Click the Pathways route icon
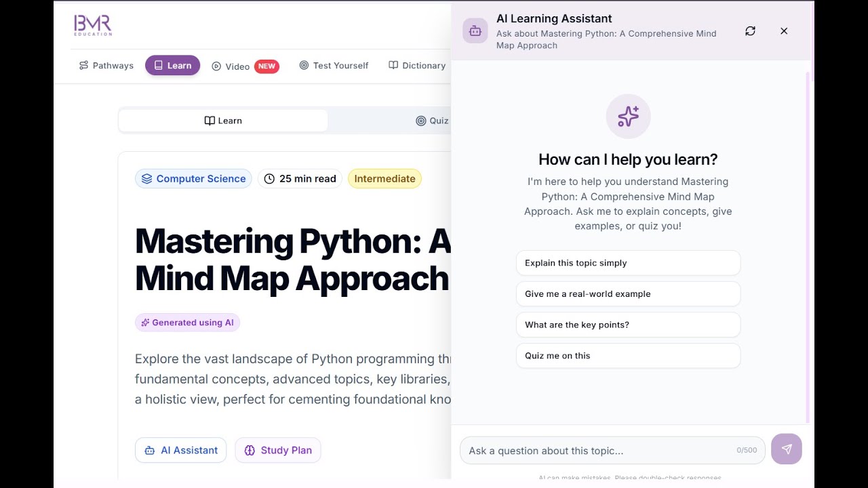This screenshot has width=868, height=488. click(x=83, y=66)
